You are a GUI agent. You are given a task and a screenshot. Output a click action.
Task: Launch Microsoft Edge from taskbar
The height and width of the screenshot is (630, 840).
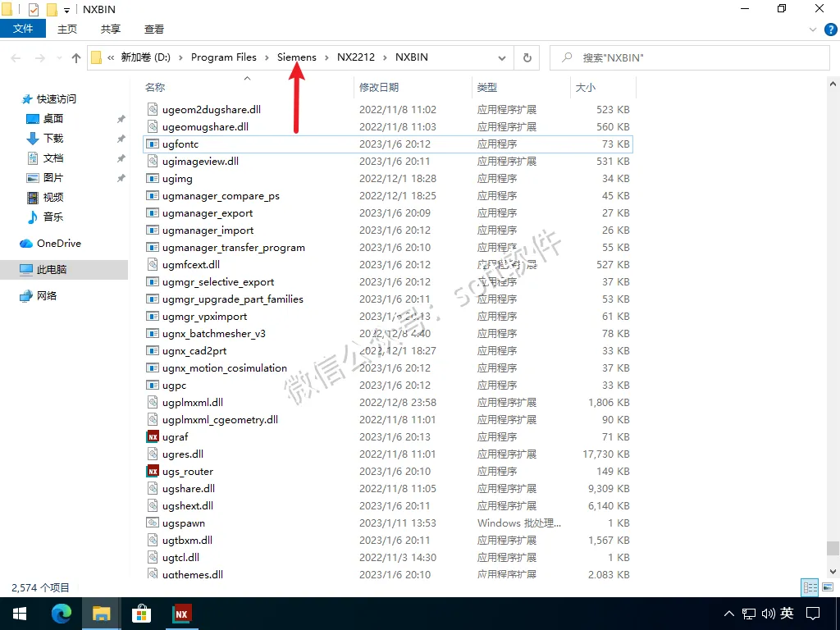click(61, 614)
